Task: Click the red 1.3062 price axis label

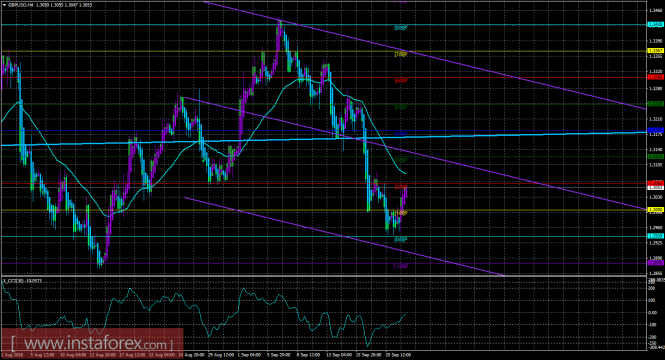Action: pos(655,183)
